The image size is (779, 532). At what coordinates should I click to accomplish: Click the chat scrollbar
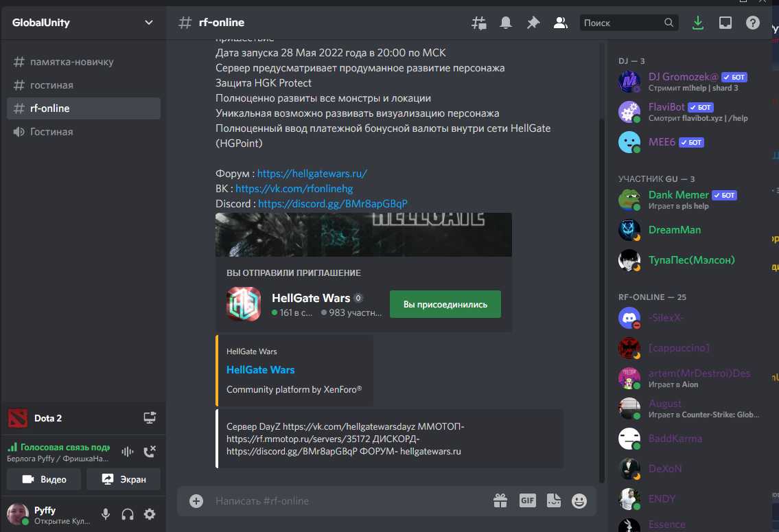point(602,301)
